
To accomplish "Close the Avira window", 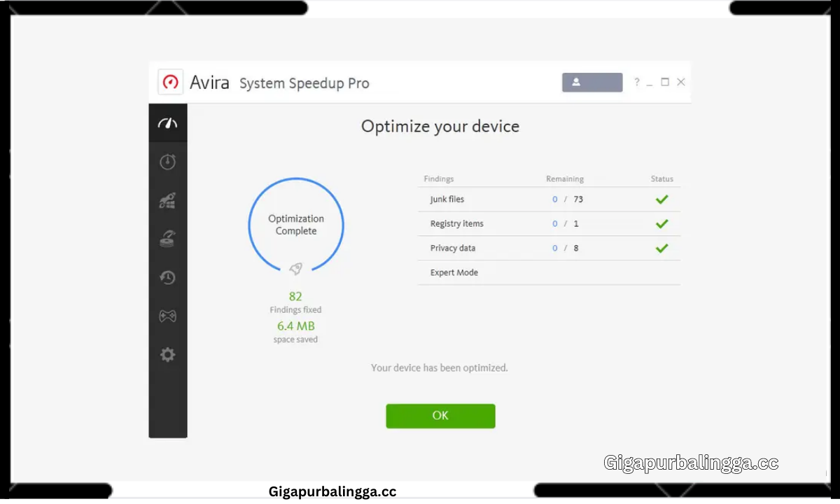I will point(681,82).
